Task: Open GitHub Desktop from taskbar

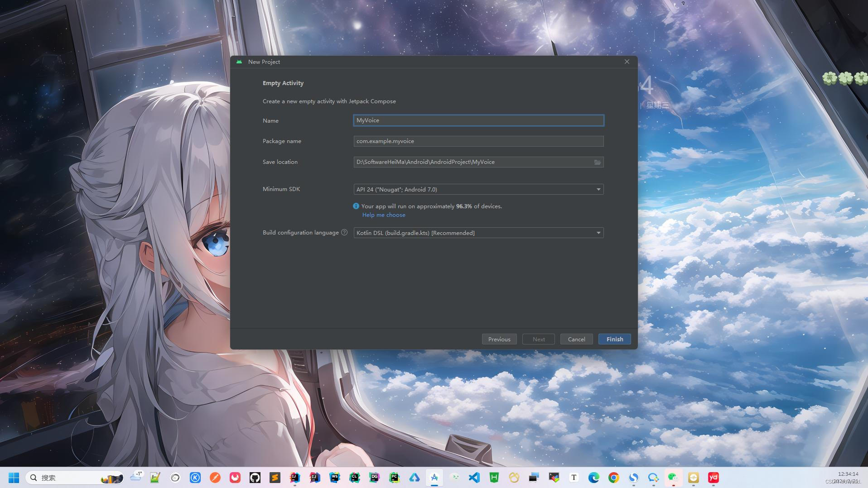Action: 255,478
